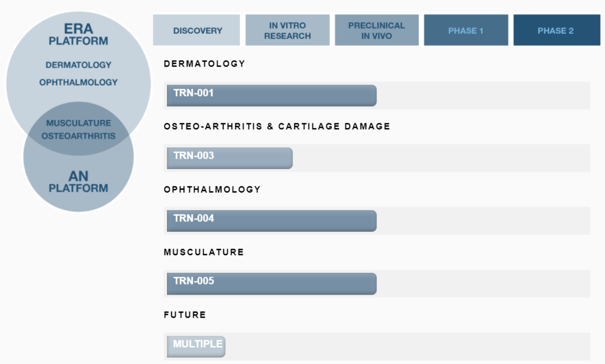This screenshot has width=605, height=364.
Task: Click the ERA Platform circle title
Action: pyautogui.click(x=78, y=34)
